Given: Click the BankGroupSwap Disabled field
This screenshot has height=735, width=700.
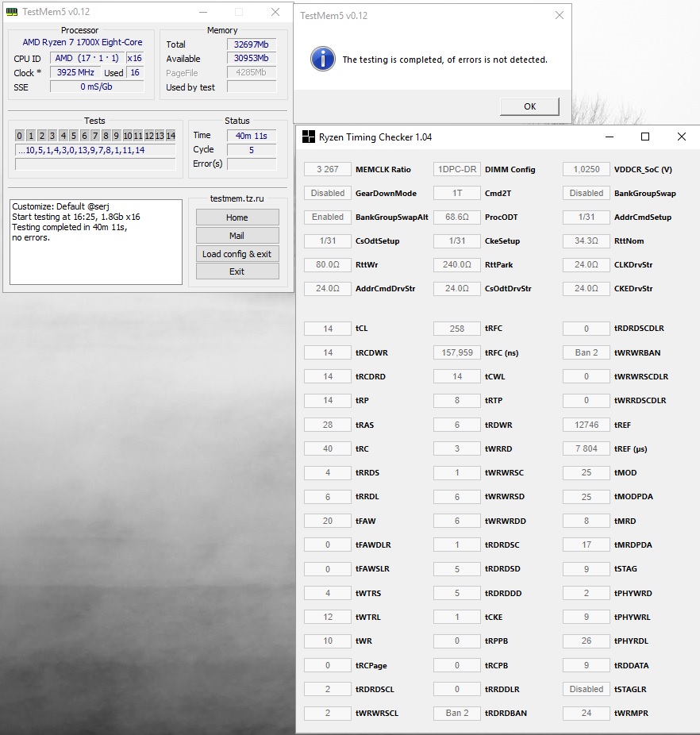Looking at the screenshot, I should [586, 193].
